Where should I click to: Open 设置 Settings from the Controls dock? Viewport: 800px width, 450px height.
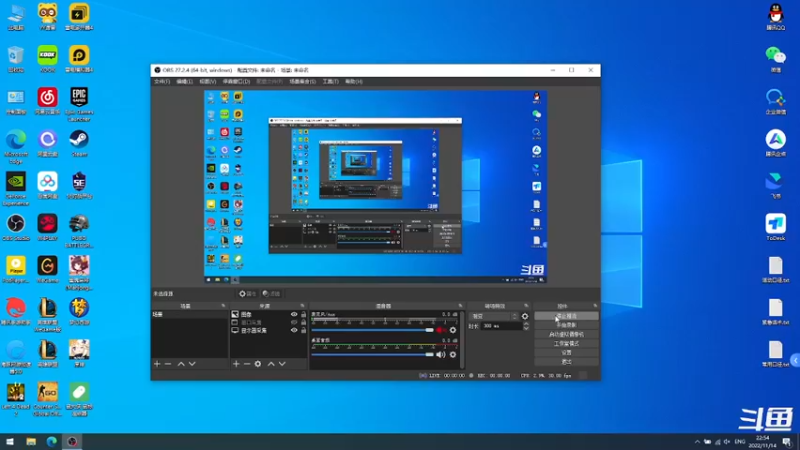pos(566,353)
